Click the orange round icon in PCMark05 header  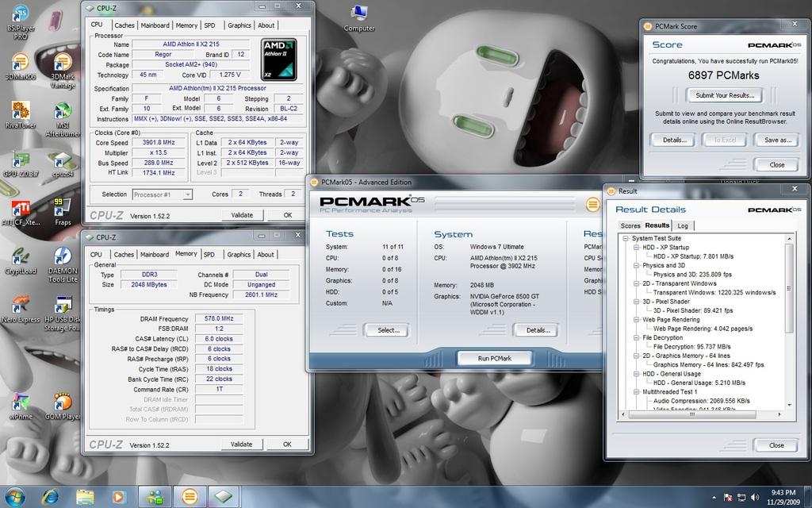point(592,204)
